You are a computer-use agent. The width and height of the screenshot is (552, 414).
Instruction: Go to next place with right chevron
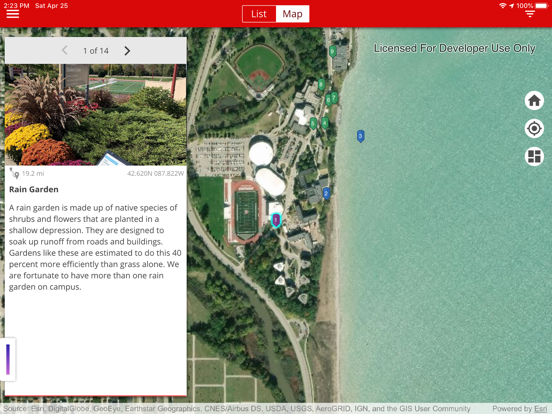click(127, 51)
